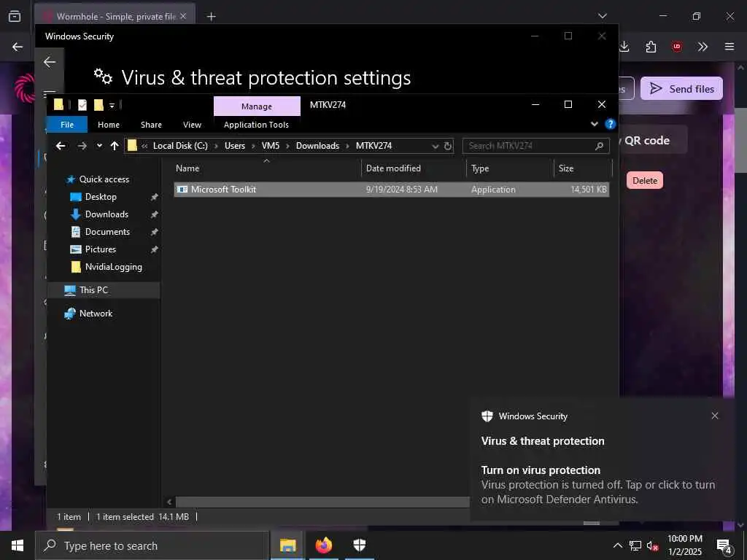Select the Application Tools tab
The height and width of the screenshot is (560, 747).
pyautogui.click(x=256, y=125)
